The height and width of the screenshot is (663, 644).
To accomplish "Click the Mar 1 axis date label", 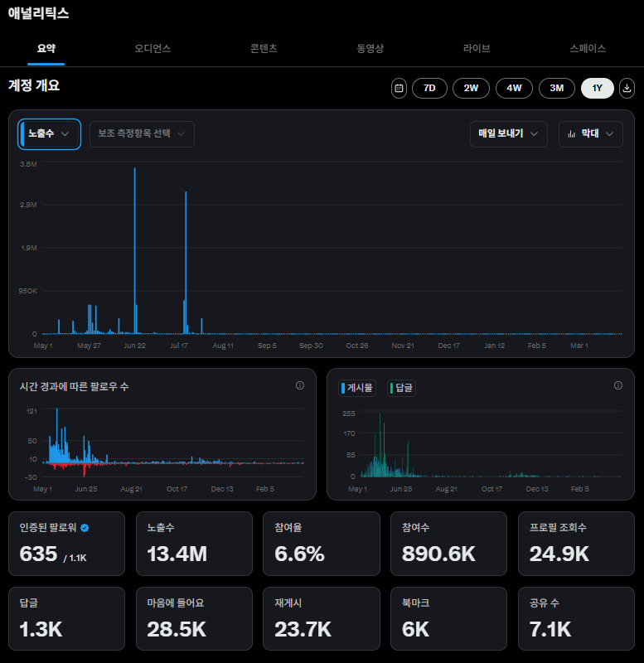I will click(x=579, y=346).
